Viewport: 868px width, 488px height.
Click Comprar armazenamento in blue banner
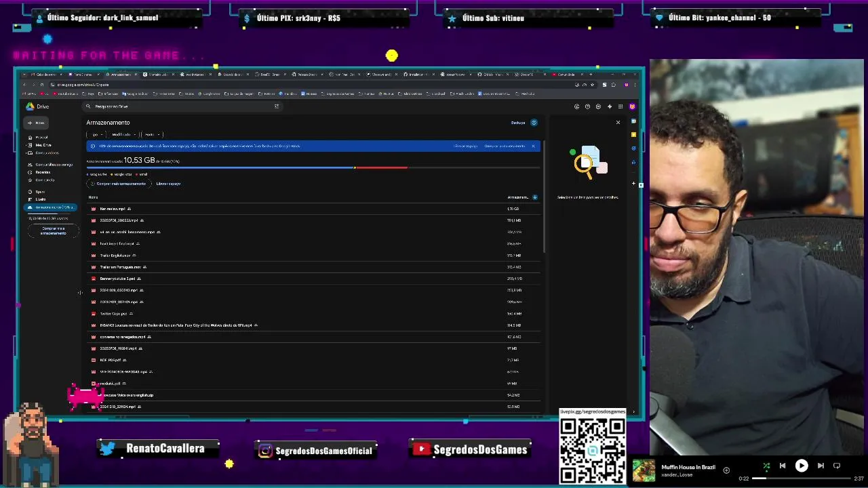pos(505,146)
